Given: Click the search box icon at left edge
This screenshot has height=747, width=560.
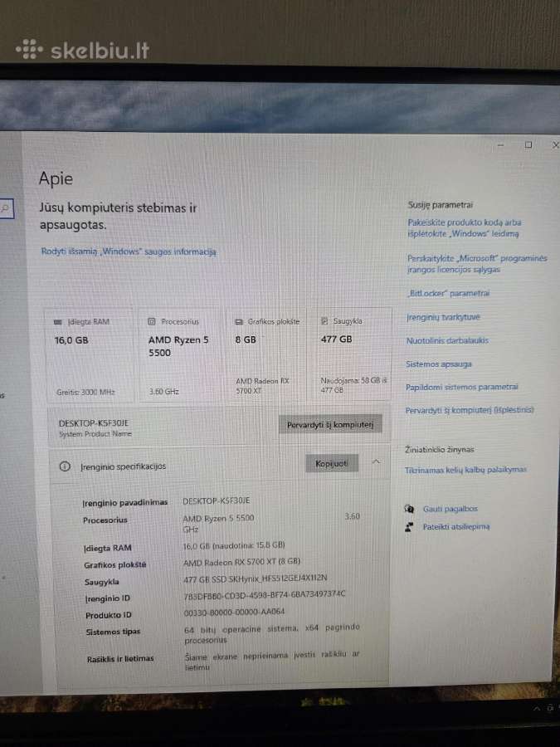Looking at the screenshot, I should [x=6, y=208].
